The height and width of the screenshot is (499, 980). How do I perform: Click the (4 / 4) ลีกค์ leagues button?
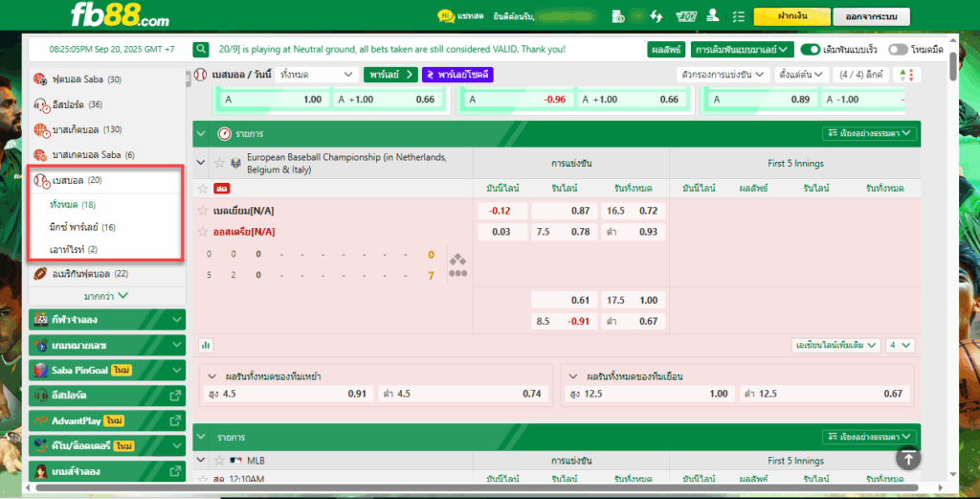[x=861, y=75]
